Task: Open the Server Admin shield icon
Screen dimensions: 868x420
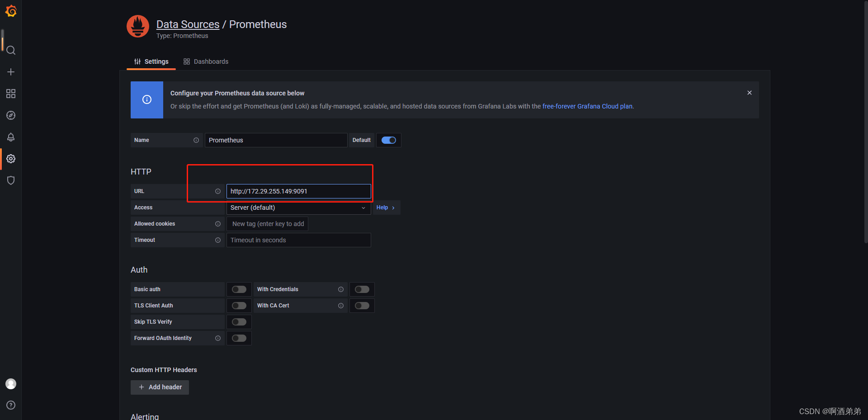Action: click(11, 180)
